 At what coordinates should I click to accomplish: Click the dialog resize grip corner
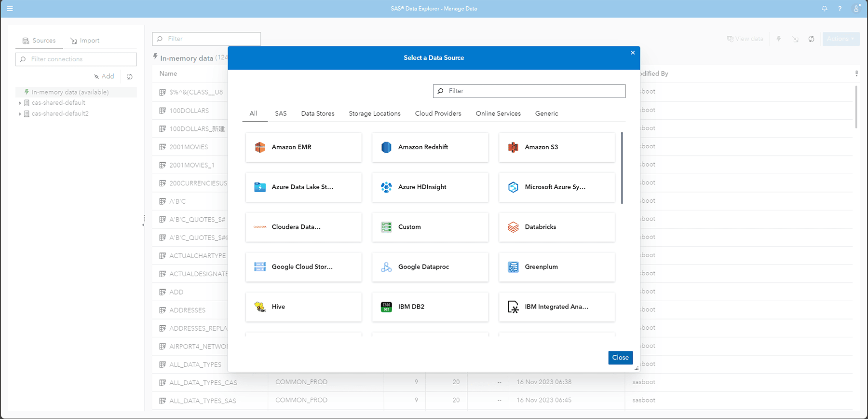pos(637,368)
